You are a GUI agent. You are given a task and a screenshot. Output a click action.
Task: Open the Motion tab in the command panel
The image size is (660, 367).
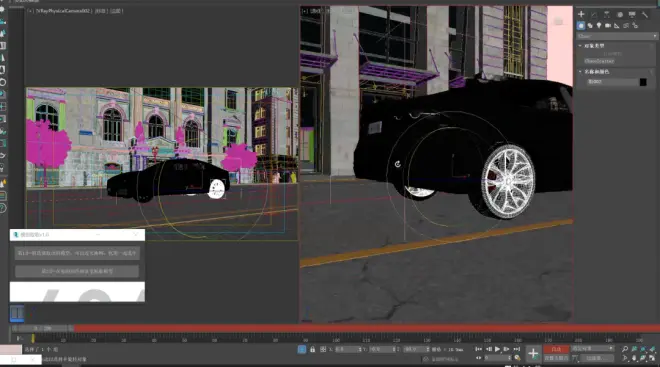point(620,14)
